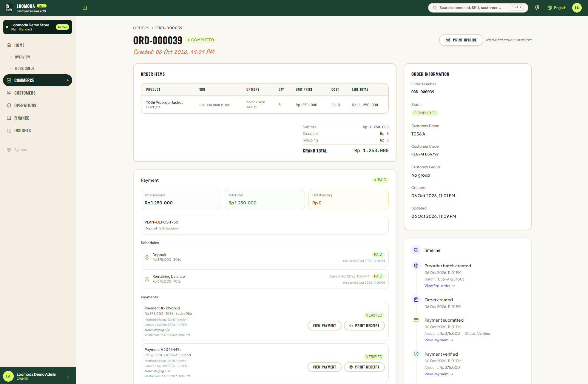
Task: Select the PLAN-DEPOSIT-30 plan card
Action: 265,225
